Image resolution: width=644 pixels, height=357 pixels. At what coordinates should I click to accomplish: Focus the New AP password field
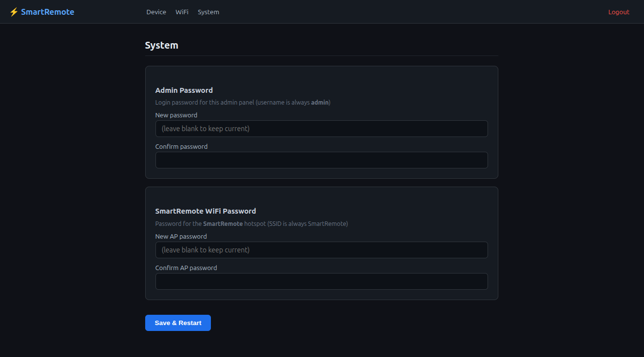[x=322, y=250]
